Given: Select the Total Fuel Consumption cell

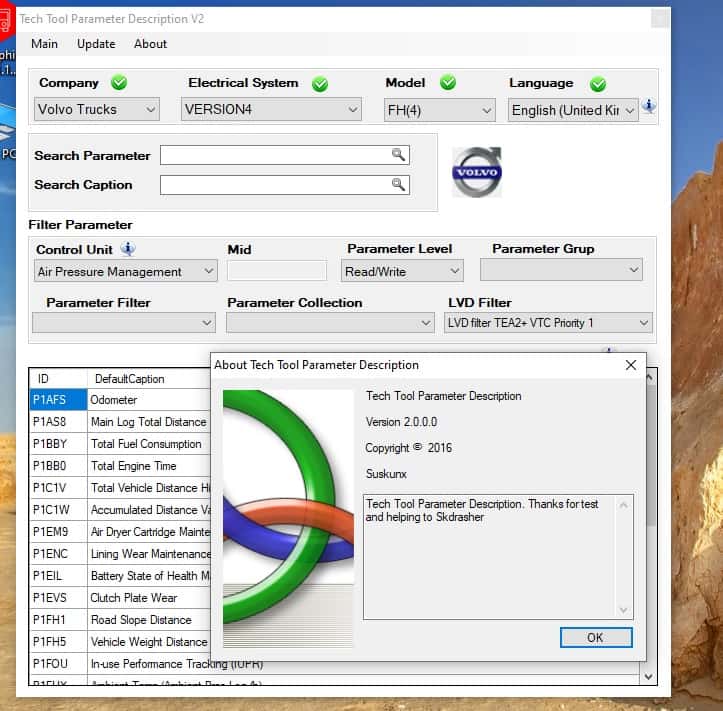Looking at the screenshot, I should 148,444.
